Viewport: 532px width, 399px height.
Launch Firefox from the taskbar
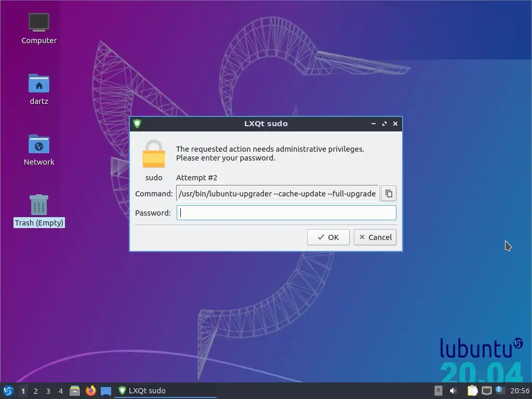[x=90, y=391]
